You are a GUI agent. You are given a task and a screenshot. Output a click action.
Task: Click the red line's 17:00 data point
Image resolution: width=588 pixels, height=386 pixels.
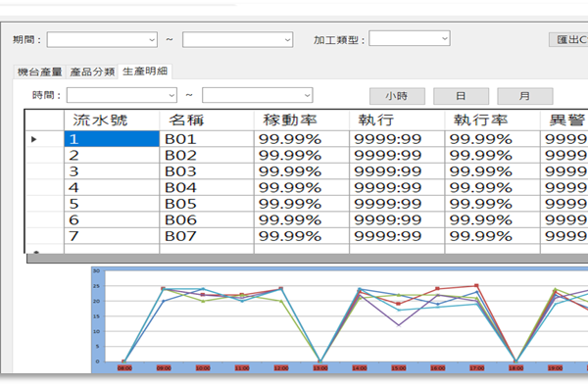tap(476, 286)
